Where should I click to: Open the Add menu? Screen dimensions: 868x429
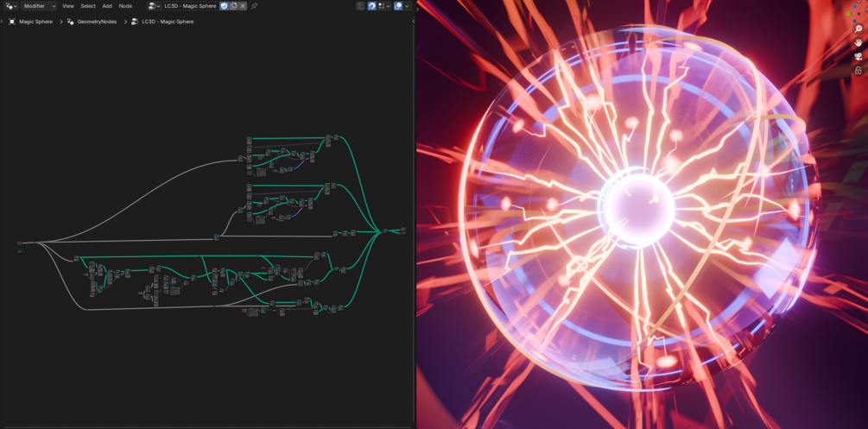[107, 6]
